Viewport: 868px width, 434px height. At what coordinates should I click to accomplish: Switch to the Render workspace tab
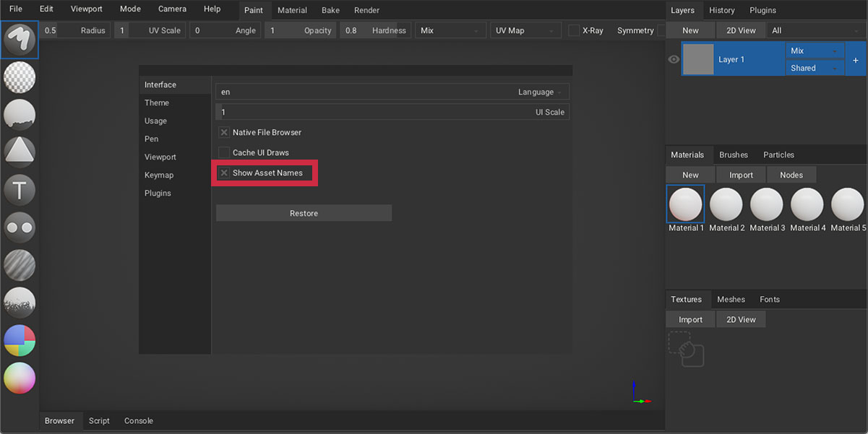pyautogui.click(x=366, y=10)
